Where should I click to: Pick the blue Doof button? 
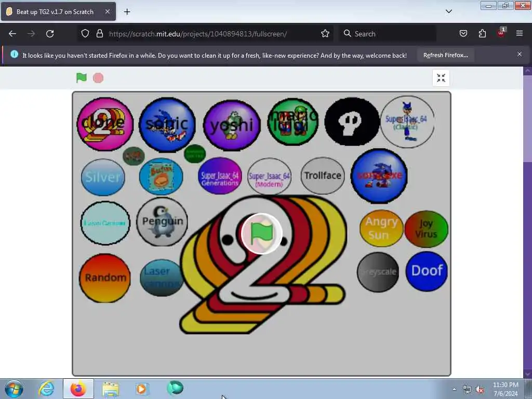click(x=427, y=271)
